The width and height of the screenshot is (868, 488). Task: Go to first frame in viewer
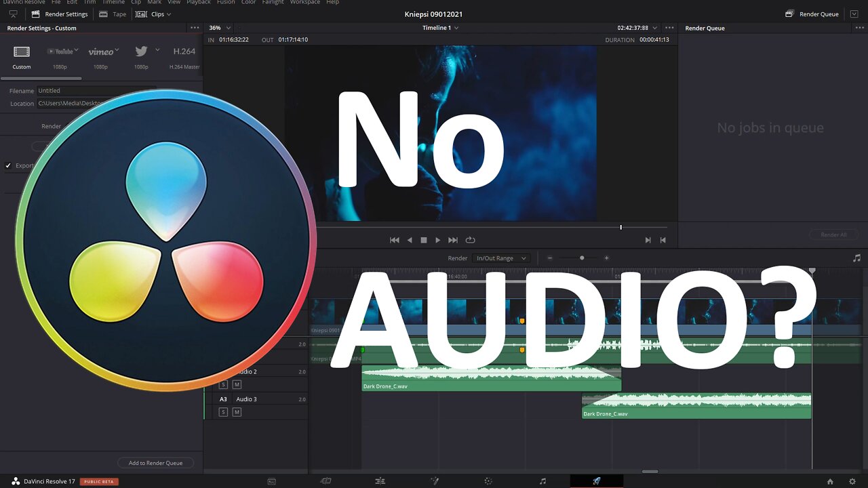(394, 240)
